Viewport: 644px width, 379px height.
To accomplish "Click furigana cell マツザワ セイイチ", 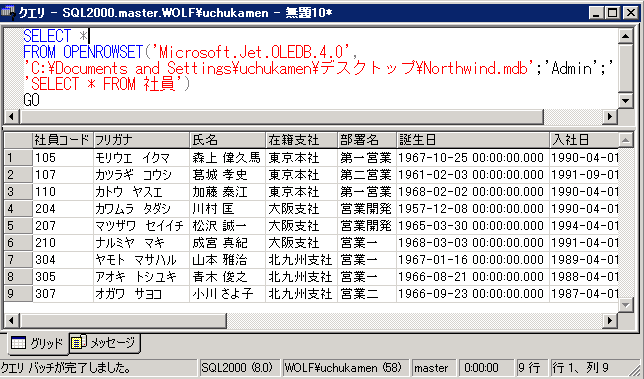I will click(141, 225).
